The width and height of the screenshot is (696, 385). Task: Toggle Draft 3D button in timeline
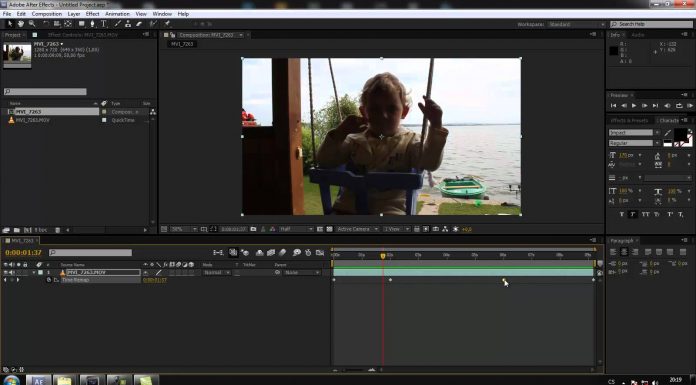(245, 253)
